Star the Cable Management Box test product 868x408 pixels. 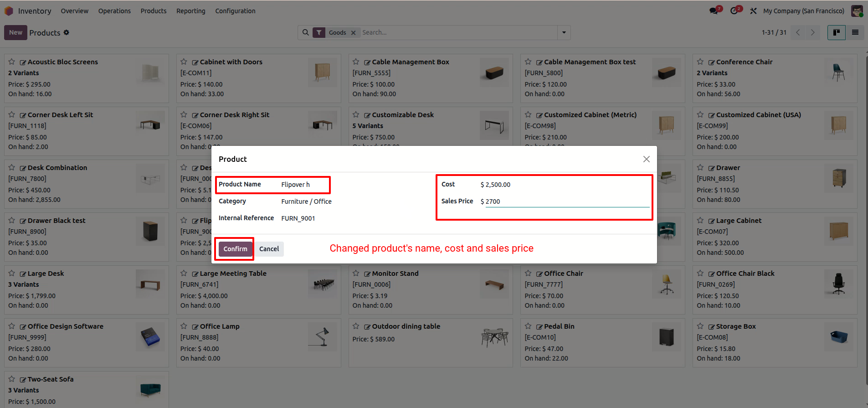(x=528, y=62)
